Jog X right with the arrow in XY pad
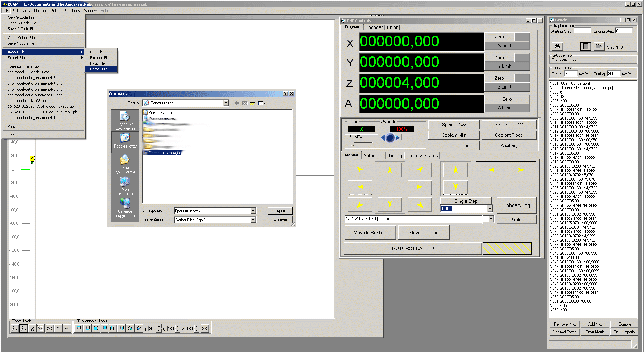Image resolution: width=644 pixels, height=352 pixels. [420, 187]
